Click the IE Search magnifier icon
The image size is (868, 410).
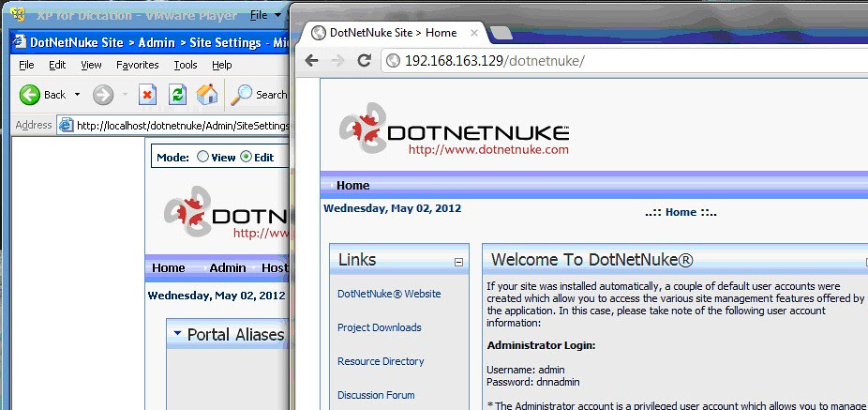(x=241, y=95)
